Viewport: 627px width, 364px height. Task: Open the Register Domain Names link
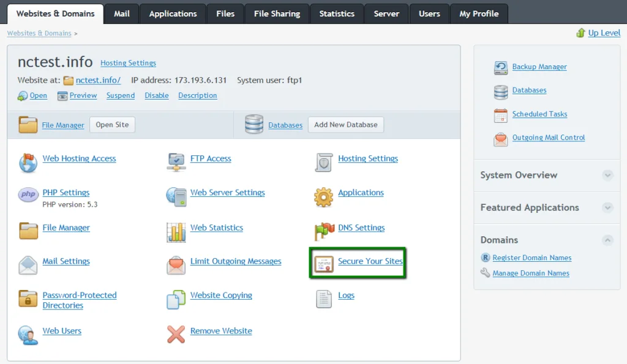coord(531,258)
